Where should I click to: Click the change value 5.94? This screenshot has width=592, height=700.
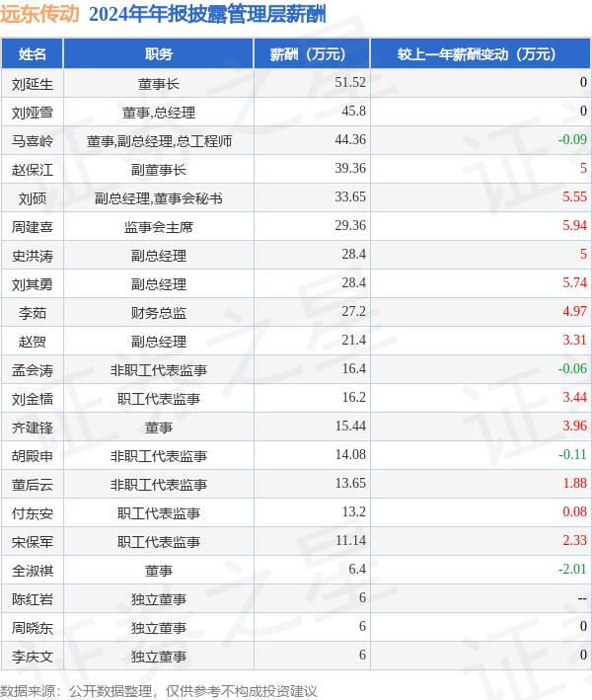[574, 225]
